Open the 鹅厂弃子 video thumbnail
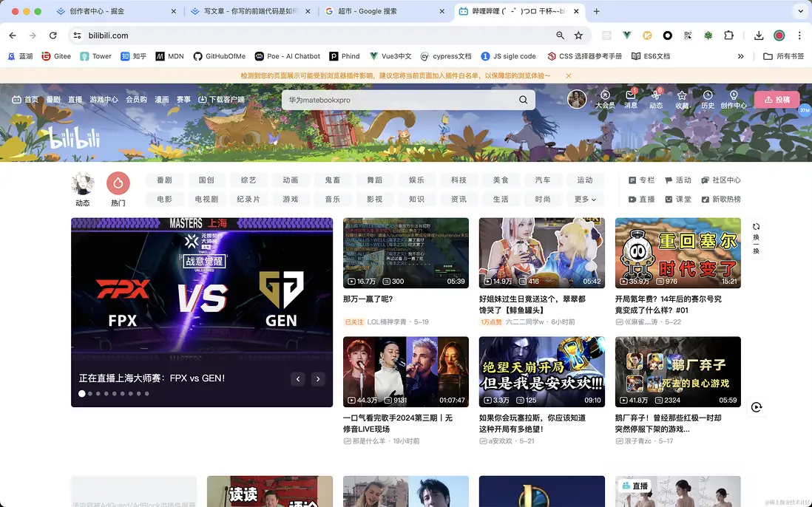The image size is (812, 507). point(678,372)
